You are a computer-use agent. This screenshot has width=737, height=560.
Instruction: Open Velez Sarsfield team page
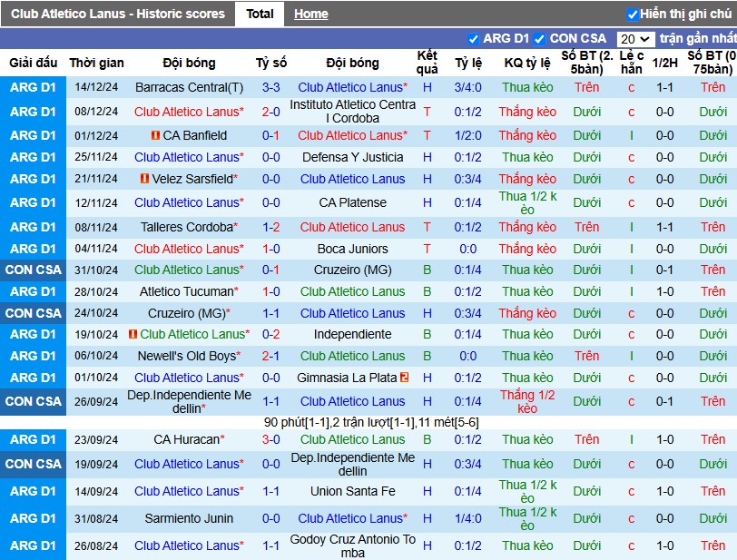coord(194,179)
